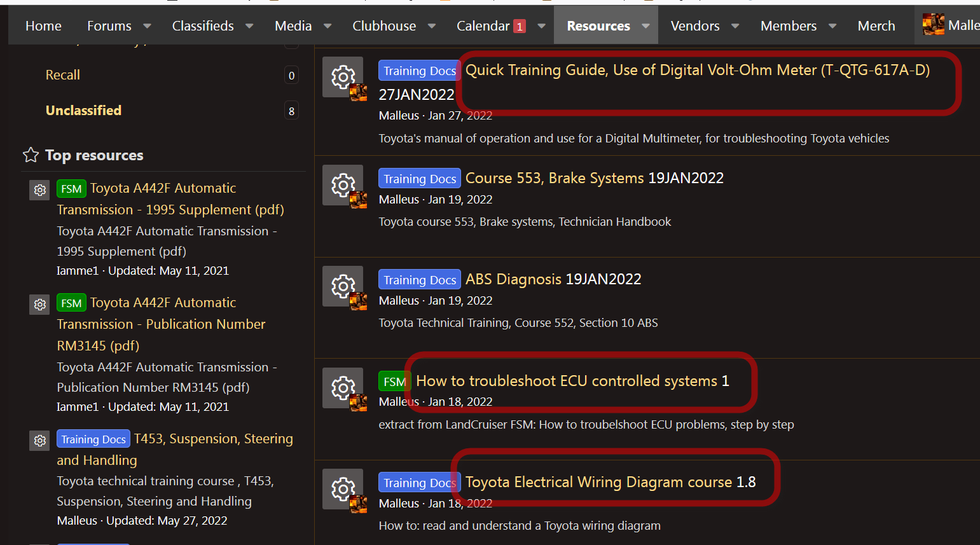Click gear icon beside How to troubleshoot ECU
Image resolution: width=980 pixels, height=545 pixels.
pos(343,387)
